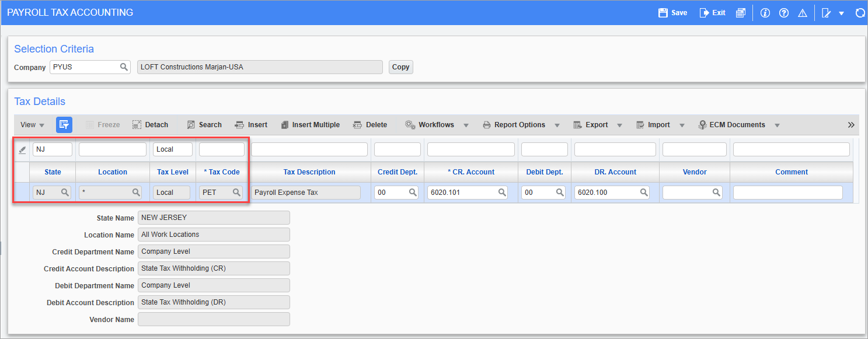Expand the ECM Documents dropdown arrow
Image resolution: width=868 pixels, height=339 pixels.
point(778,125)
